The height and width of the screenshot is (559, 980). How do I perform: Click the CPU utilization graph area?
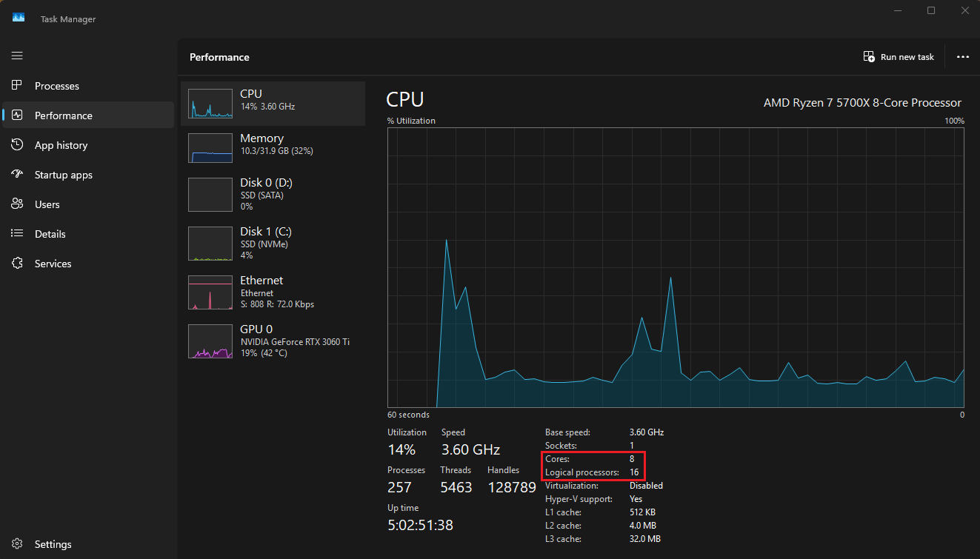coord(676,267)
